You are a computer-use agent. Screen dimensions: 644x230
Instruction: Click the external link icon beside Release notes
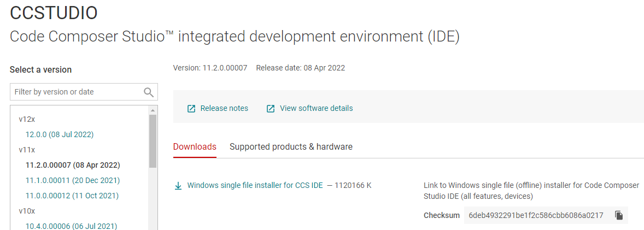coord(191,109)
